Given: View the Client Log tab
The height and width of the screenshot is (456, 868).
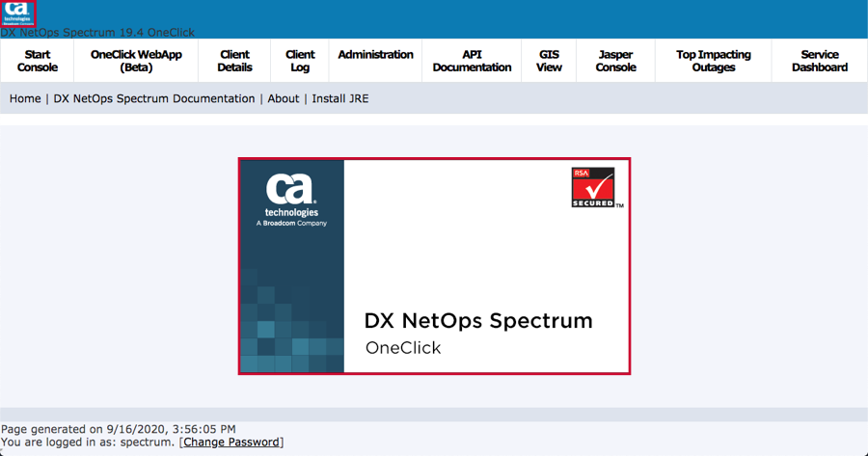Looking at the screenshot, I should point(300,61).
